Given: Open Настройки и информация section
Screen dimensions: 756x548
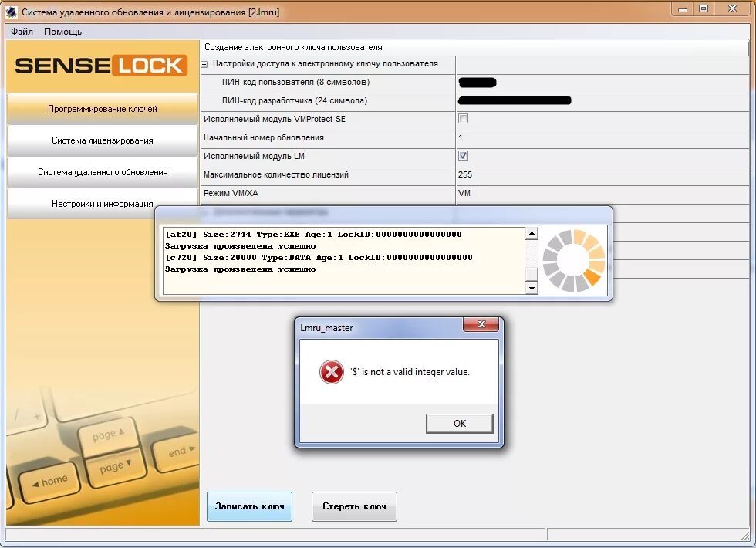Looking at the screenshot, I should pos(102,204).
